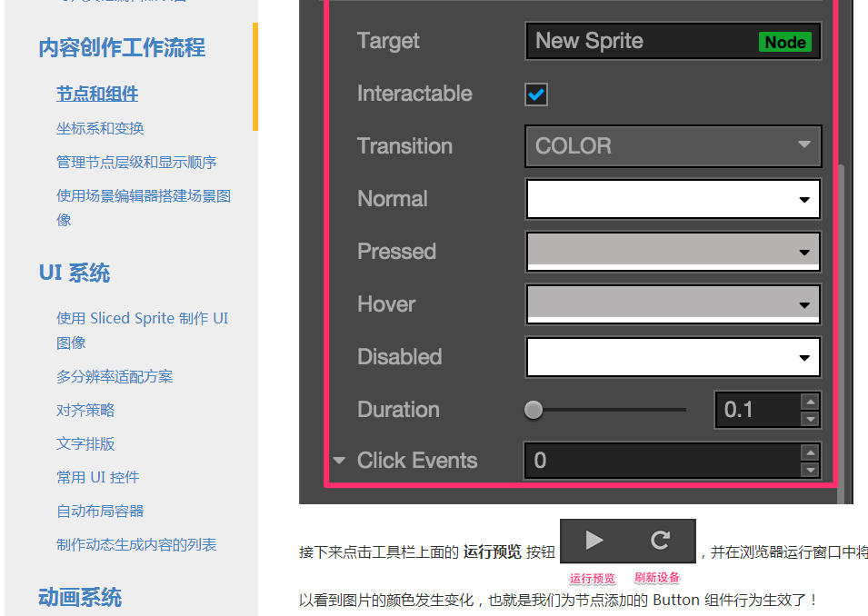Increase Click Events count using up arrow
This screenshot has width=868, height=616.
point(811,452)
